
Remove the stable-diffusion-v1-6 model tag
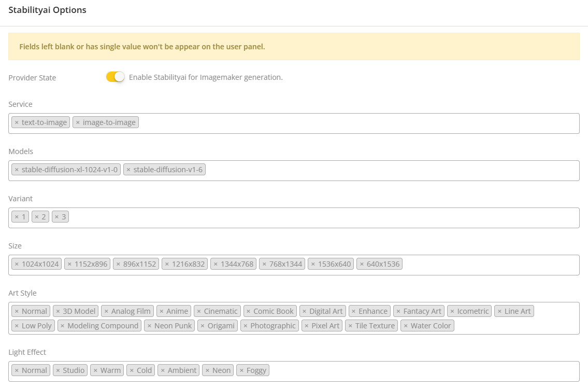coord(128,170)
